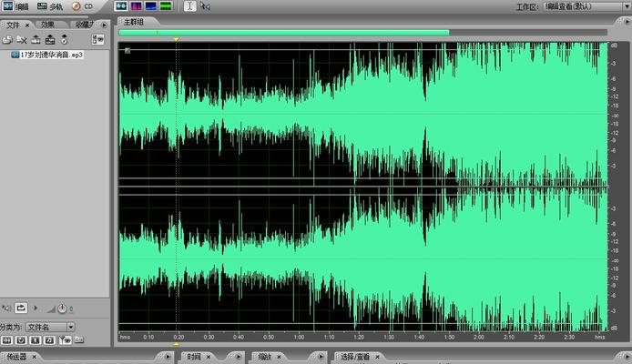Toggle show markers filter icon
The image size is (632, 364).
coord(65,340)
